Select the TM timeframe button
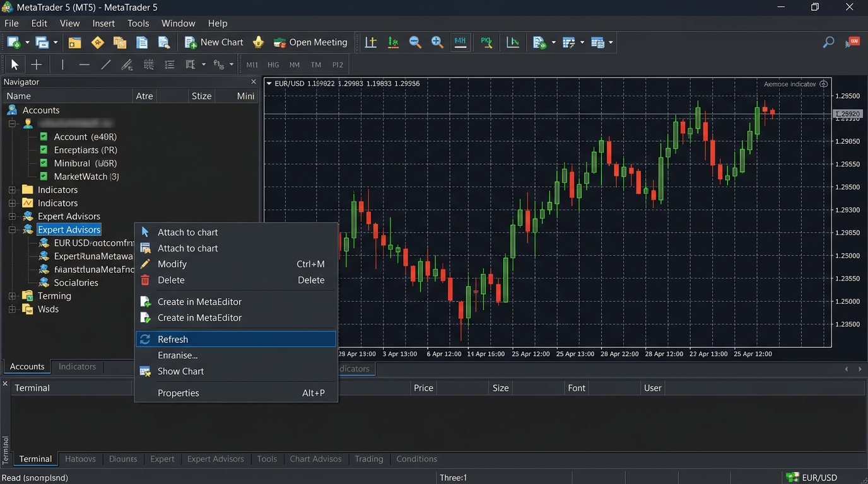This screenshot has height=484, width=868. [316, 64]
